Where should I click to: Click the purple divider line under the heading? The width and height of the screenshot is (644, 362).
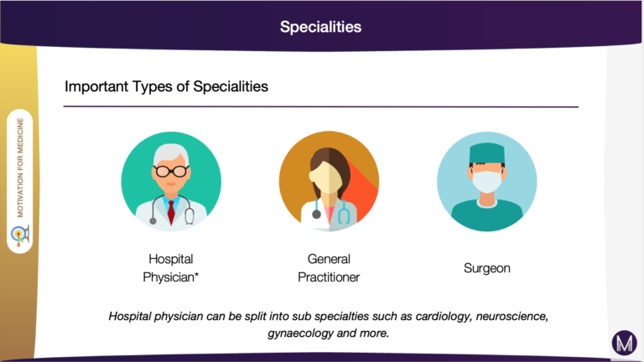[x=321, y=106]
